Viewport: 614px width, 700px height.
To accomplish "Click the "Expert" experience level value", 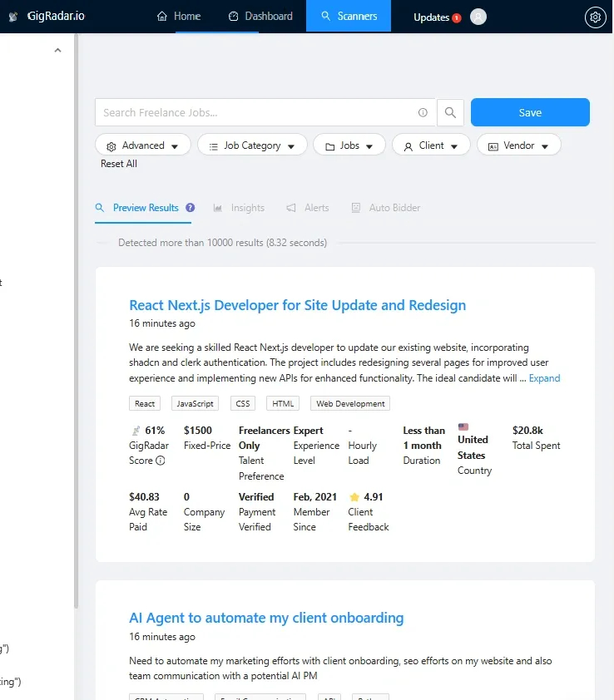I will 309,431.
